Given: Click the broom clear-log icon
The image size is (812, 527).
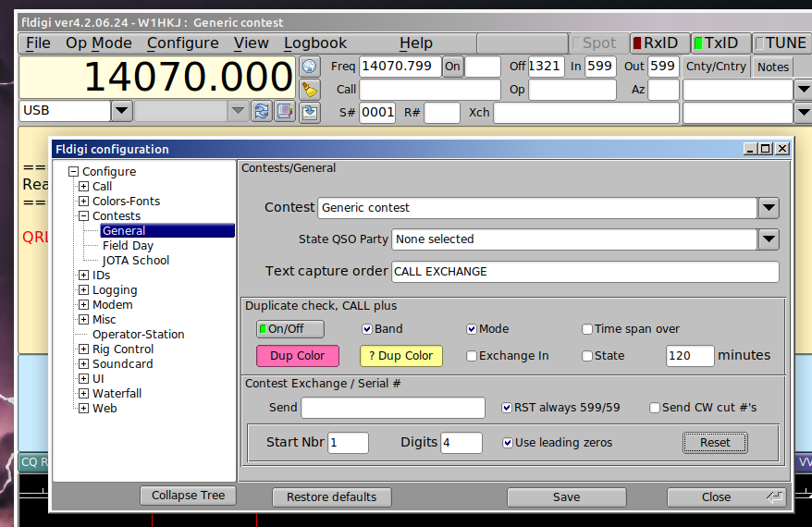Looking at the screenshot, I should click(310, 90).
